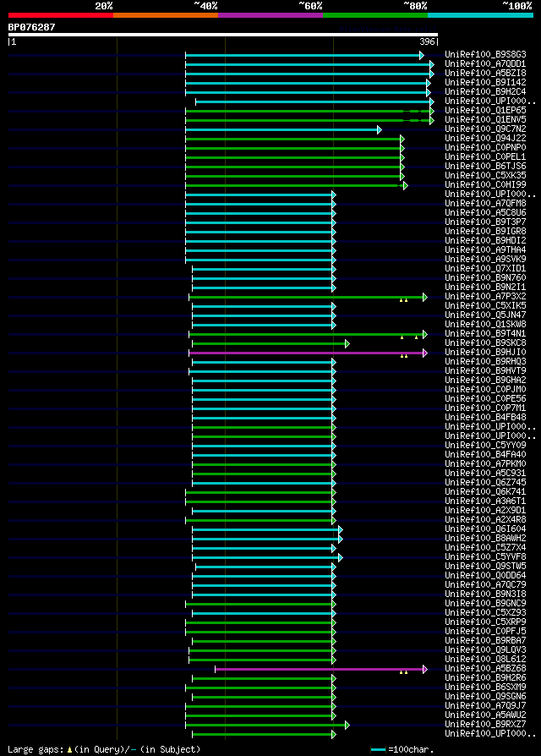Select the UniRef100_Q9STW5 label
541x756 pixels.
click(485, 566)
